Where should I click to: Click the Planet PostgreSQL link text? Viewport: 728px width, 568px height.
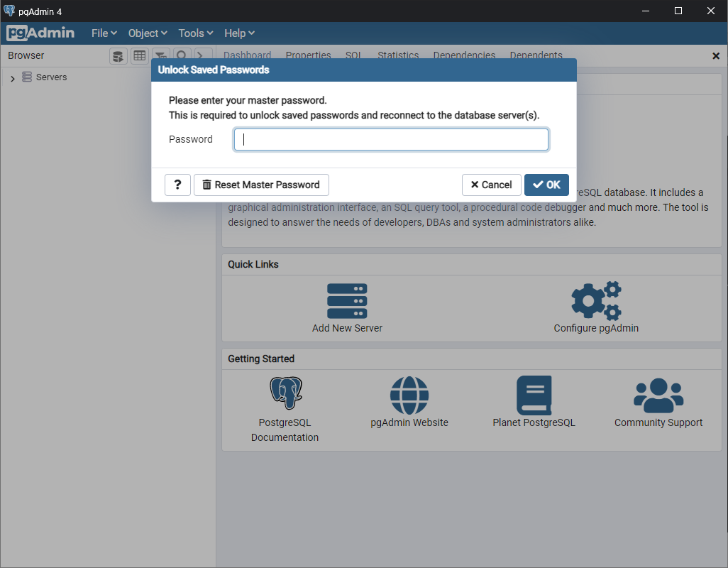click(534, 422)
